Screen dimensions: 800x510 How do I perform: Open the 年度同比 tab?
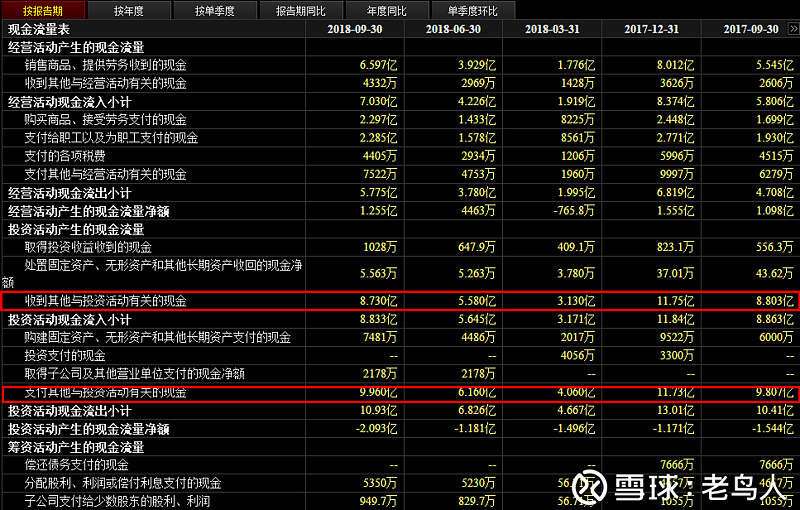pyautogui.click(x=387, y=10)
